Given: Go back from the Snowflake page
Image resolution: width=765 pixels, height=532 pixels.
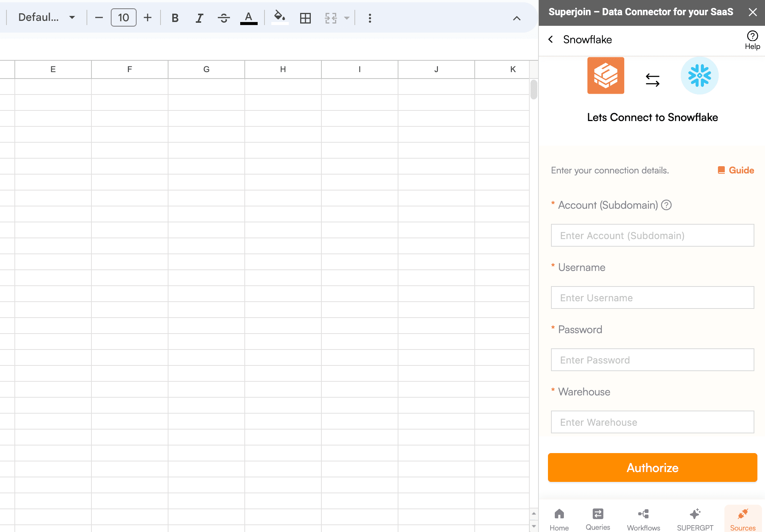Looking at the screenshot, I should (x=551, y=39).
